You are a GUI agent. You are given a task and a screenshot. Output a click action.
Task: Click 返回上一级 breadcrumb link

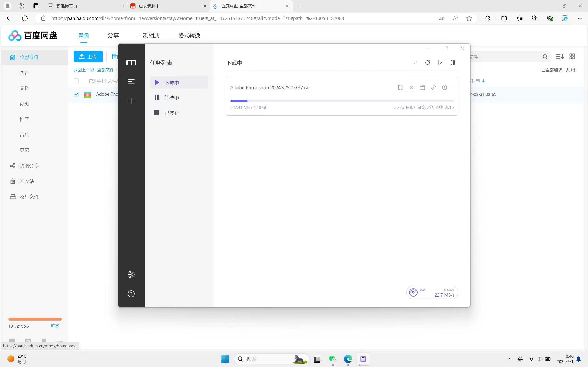coord(84,70)
